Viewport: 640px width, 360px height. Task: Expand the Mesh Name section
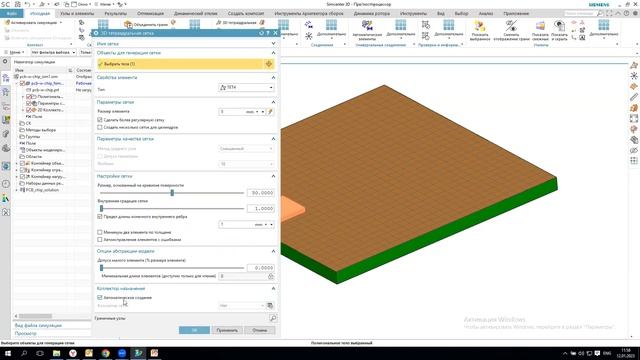click(x=273, y=43)
